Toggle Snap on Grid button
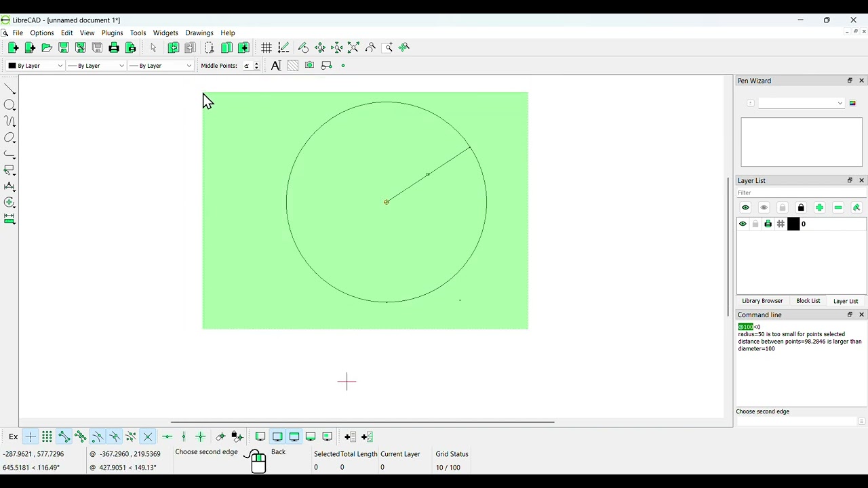Viewport: 868px width, 488px height. click(47, 437)
